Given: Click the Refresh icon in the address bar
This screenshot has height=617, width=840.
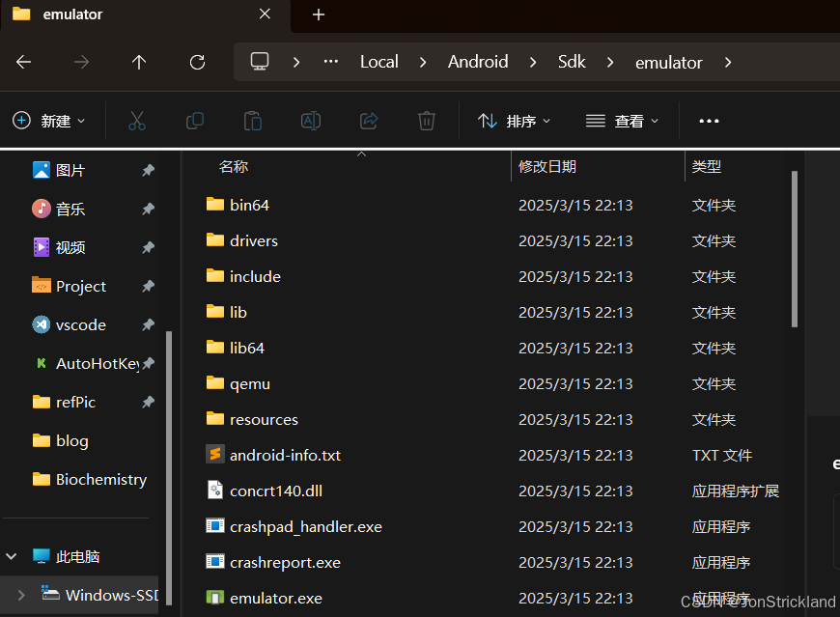Looking at the screenshot, I should click(197, 62).
